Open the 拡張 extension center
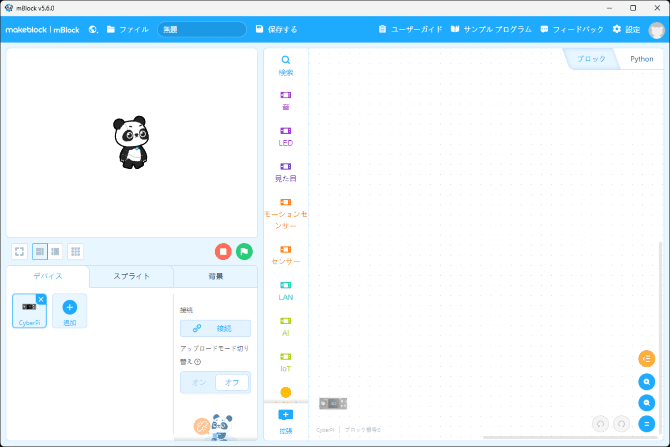670x447 pixels. click(285, 422)
